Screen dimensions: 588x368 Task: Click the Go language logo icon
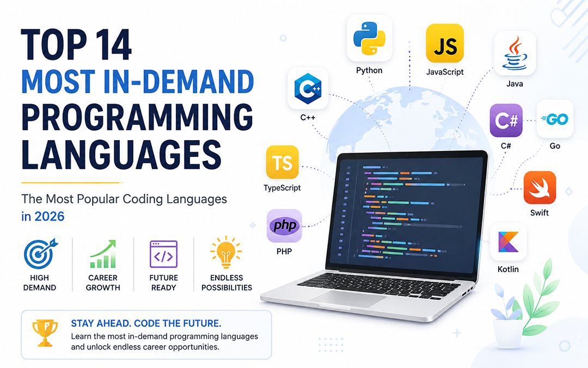555,119
